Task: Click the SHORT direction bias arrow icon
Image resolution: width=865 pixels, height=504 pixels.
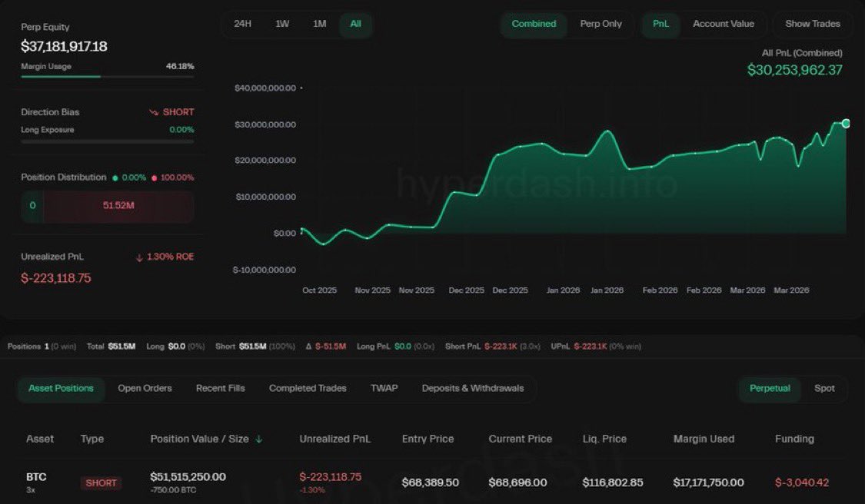Action: (x=153, y=112)
